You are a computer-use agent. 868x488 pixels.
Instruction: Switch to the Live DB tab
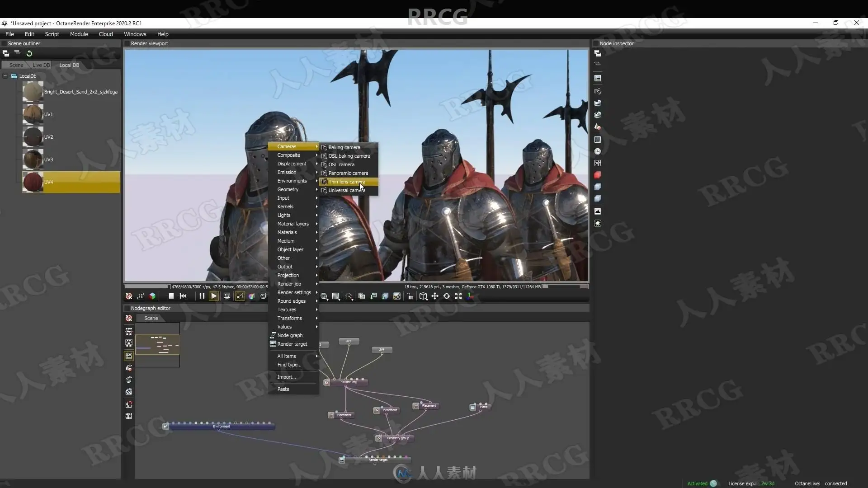[x=41, y=65]
